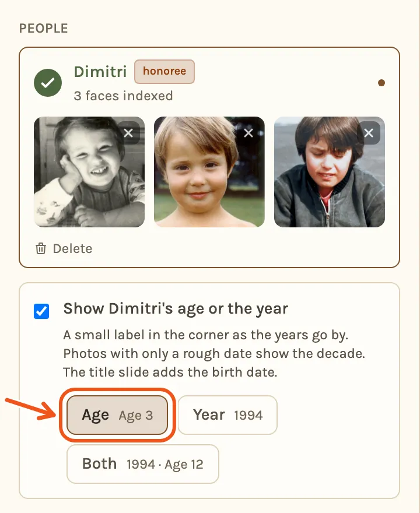Remove the blond child face photo

coord(249,133)
